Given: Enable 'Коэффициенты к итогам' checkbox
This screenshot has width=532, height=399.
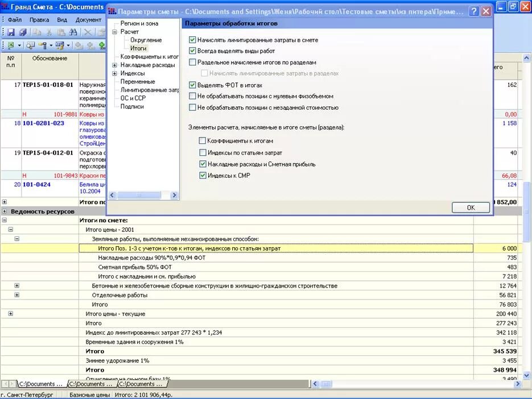Looking at the screenshot, I should click(x=203, y=140).
